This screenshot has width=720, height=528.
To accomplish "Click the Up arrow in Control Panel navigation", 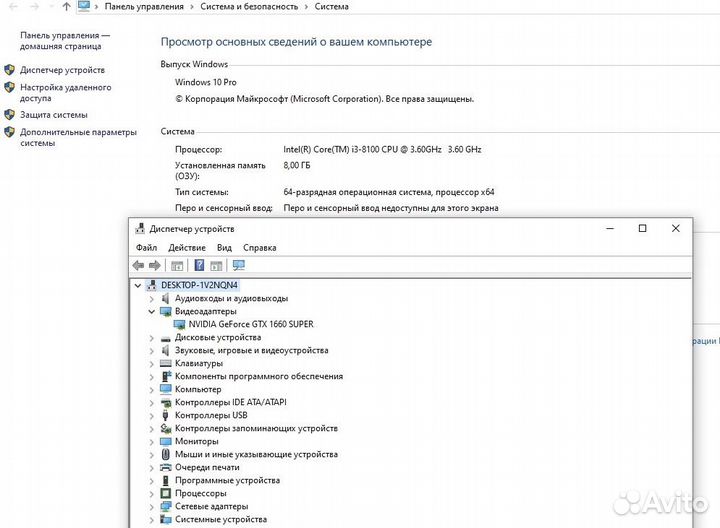I will [x=67, y=6].
